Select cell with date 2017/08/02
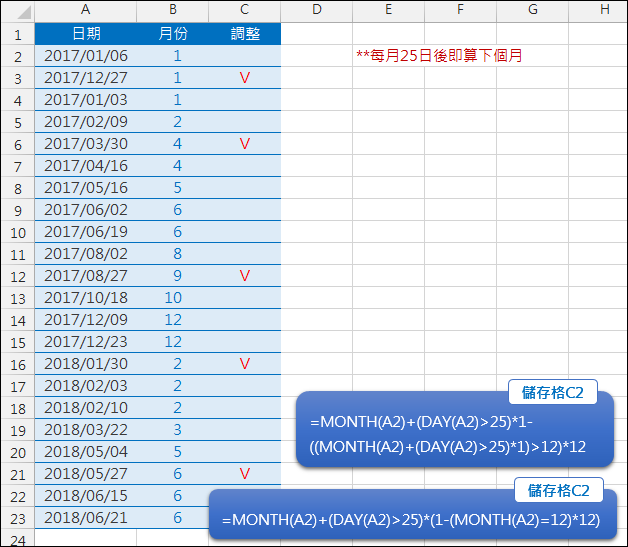The height and width of the screenshot is (547, 628). tap(86, 254)
